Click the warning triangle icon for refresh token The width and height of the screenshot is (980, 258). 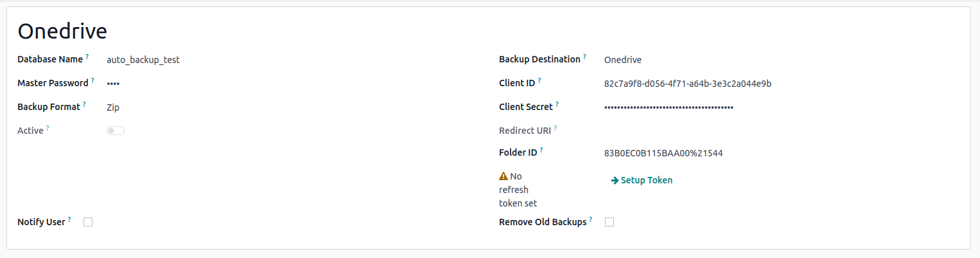click(x=503, y=176)
